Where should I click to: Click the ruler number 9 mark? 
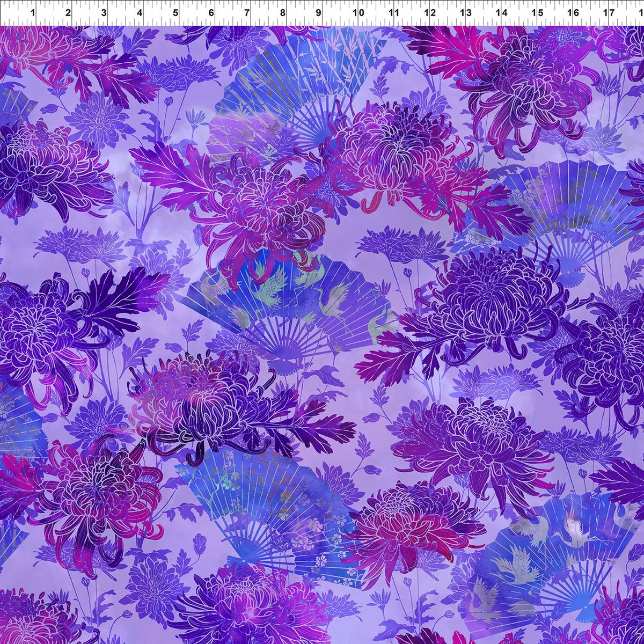point(319,12)
